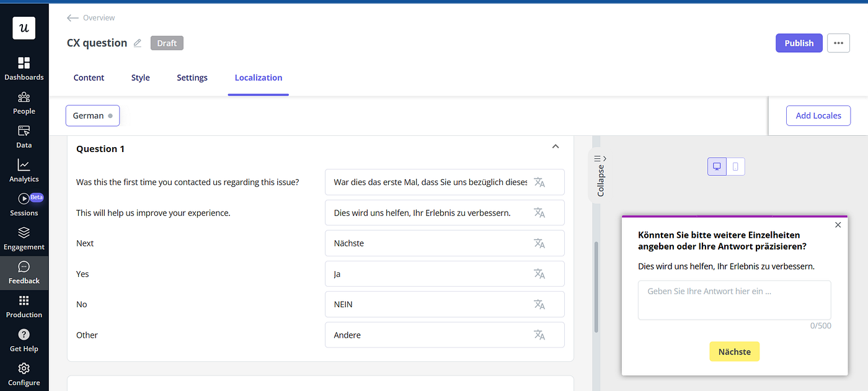Select the German locale chip
Image resolution: width=868 pixels, height=391 pixels.
click(92, 115)
